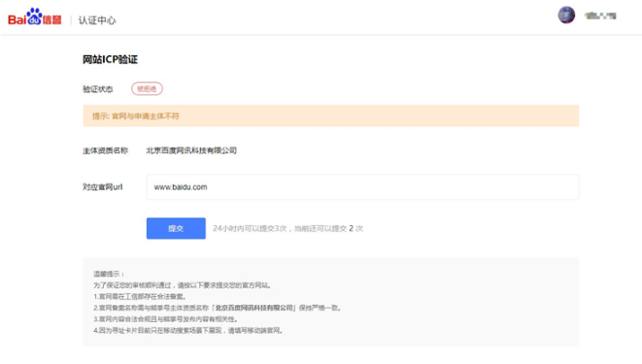Screen dimensions: 642x364
Task: Click the 温馨提示 heading in tips box
Action: click(x=109, y=274)
